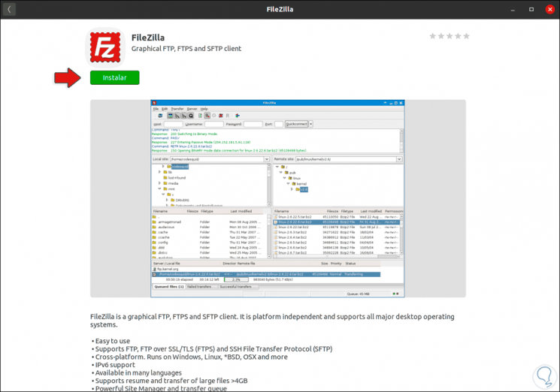The width and height of the screenshot is (560, 392).
Task: Minimize the FileZilla software window
Action: (x=513, y=10)
